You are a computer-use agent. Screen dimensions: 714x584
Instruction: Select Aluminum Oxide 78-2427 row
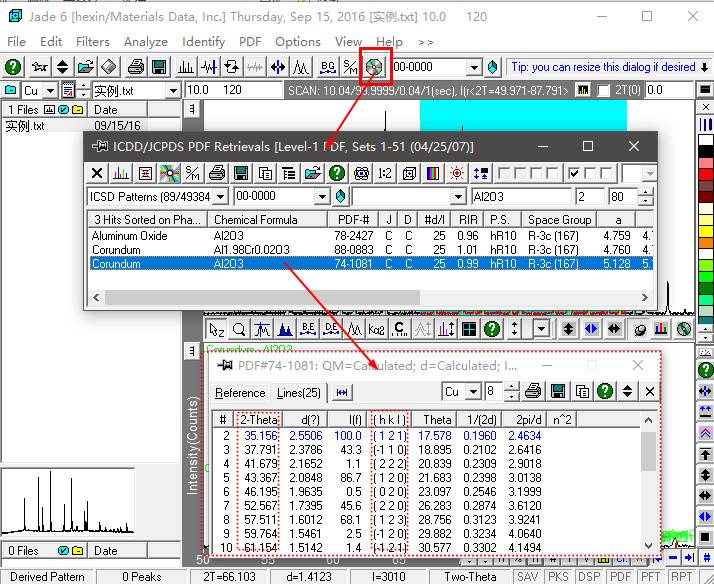pos(371,236)
